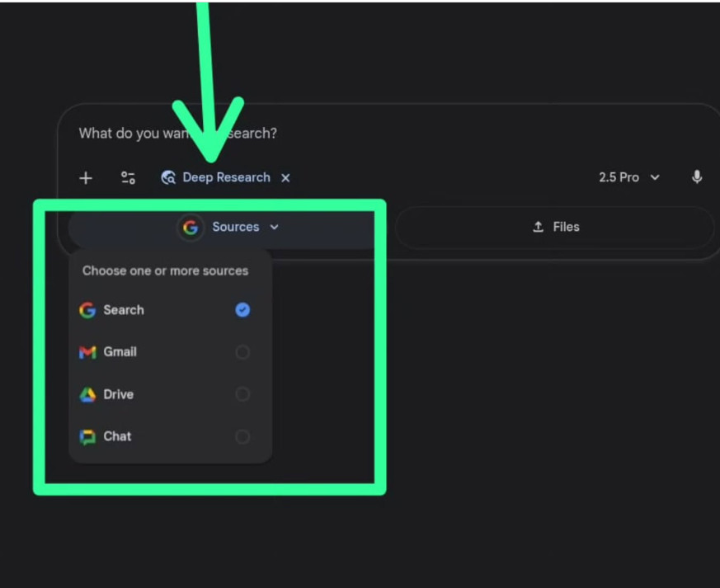Click the Google logo beside Sources
The width and height of the screenshot is (720, 588).
click(x=191, y=228)
